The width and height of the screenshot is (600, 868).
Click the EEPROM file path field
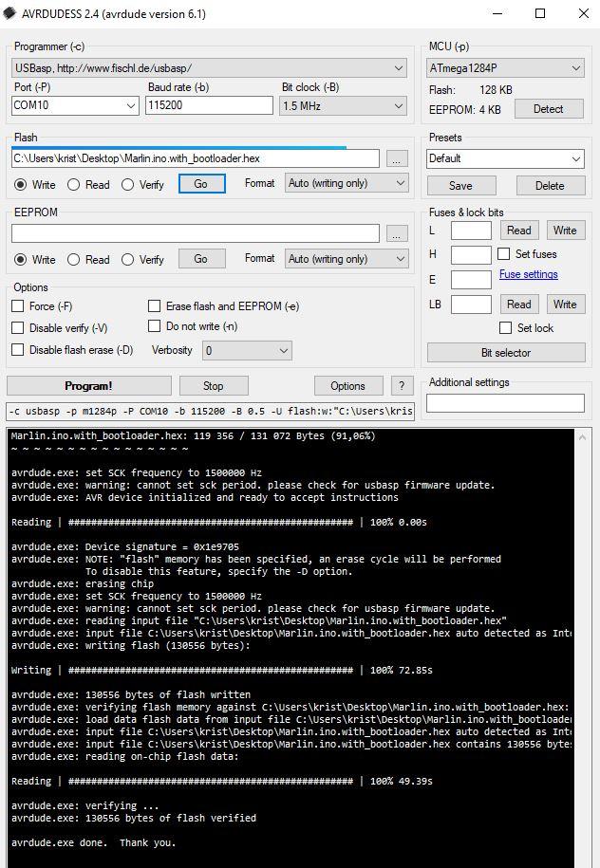click(x=195, y=233)
